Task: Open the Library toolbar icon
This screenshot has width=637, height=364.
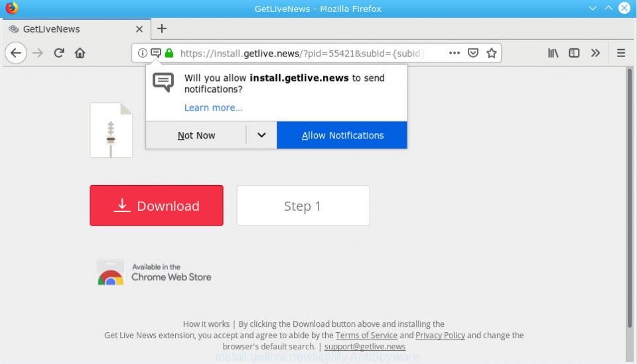Action: pyautogui.click(x=553, y=53)
